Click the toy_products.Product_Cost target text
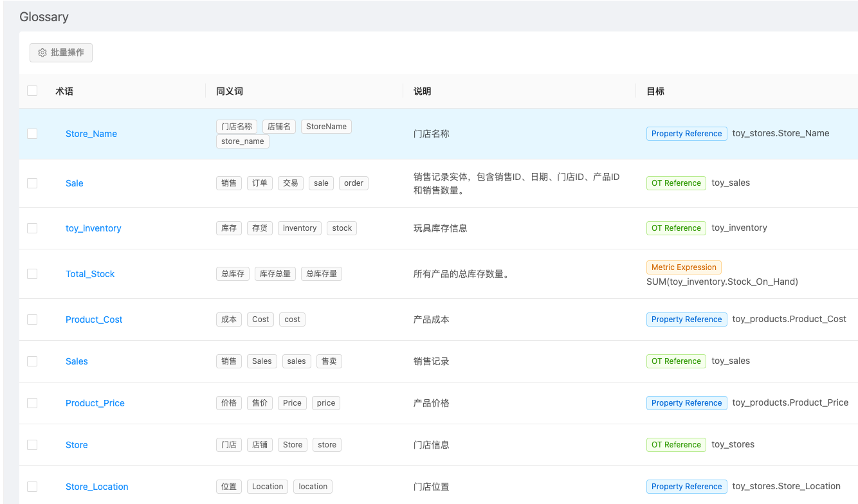 tap(789, 319)
